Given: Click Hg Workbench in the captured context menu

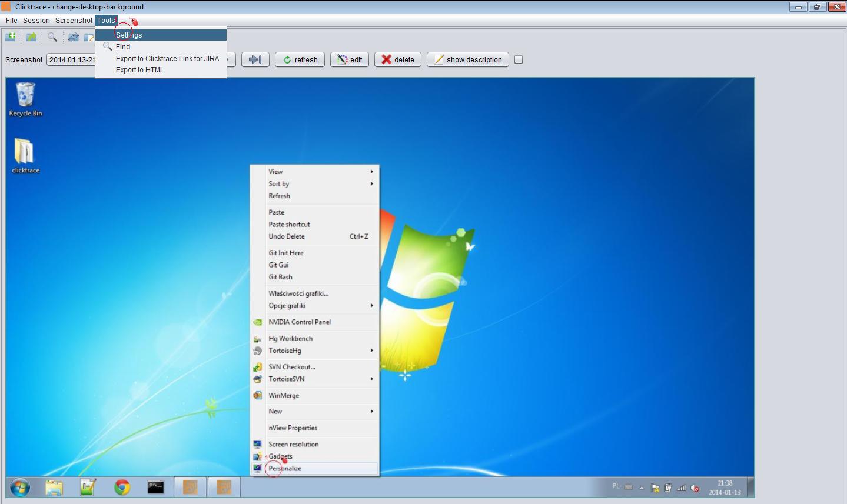Looking at the screenshot, I should [x=314, y=338].
